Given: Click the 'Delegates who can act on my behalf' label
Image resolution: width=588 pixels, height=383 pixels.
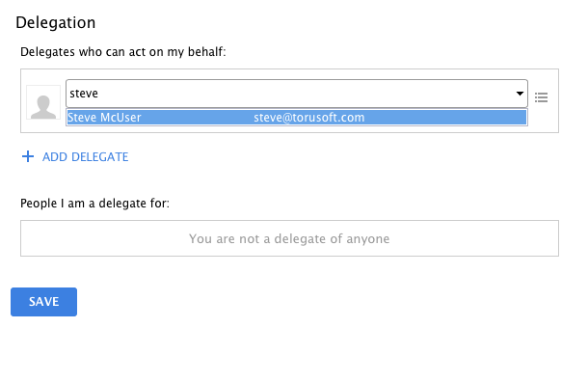Looking at the screenshot, I should tap(123, 52).
